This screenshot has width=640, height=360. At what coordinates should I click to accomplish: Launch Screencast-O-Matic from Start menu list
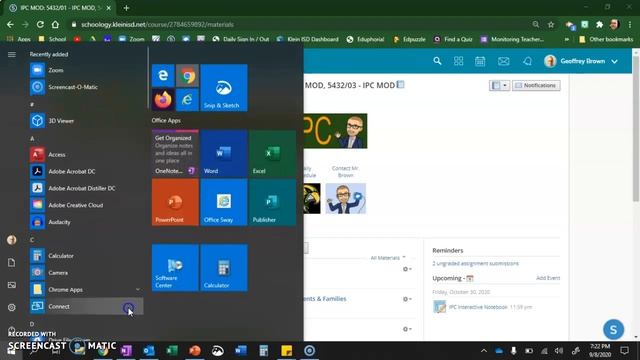click(86, 87)
